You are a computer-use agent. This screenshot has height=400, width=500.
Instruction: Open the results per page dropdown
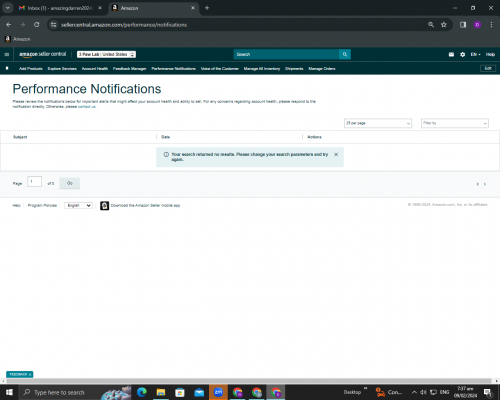(378, 123)
